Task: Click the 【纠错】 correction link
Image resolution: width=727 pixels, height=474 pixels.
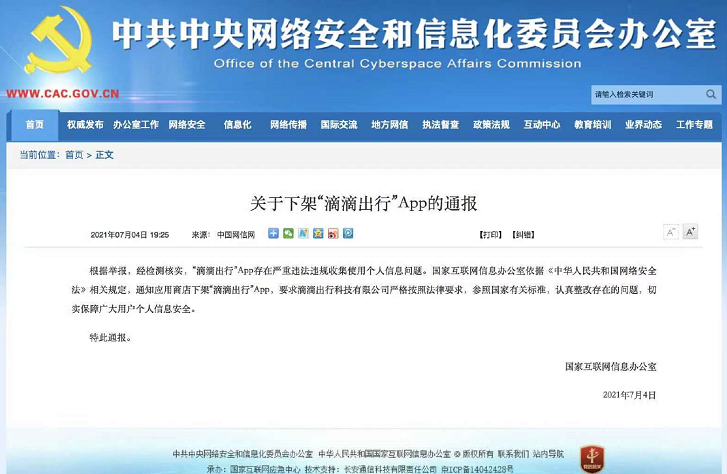Action: (523, 235)
